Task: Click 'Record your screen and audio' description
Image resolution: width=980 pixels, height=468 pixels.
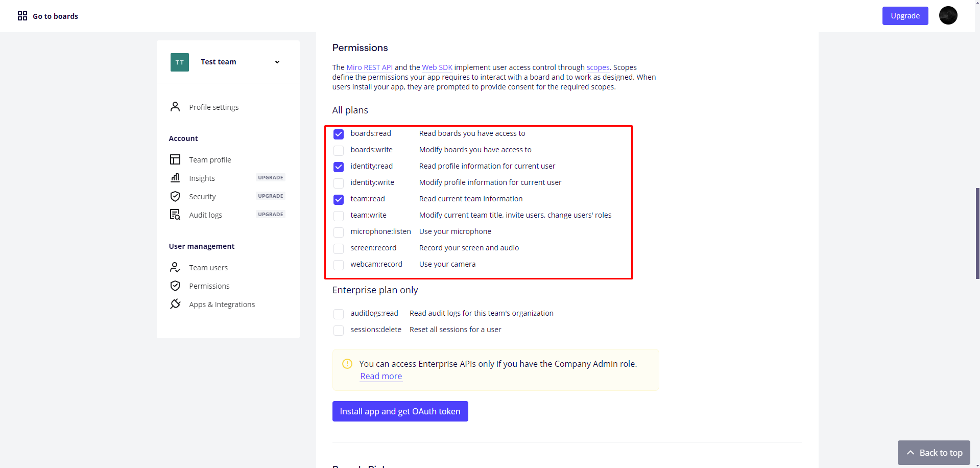Action: coord(469,248)
